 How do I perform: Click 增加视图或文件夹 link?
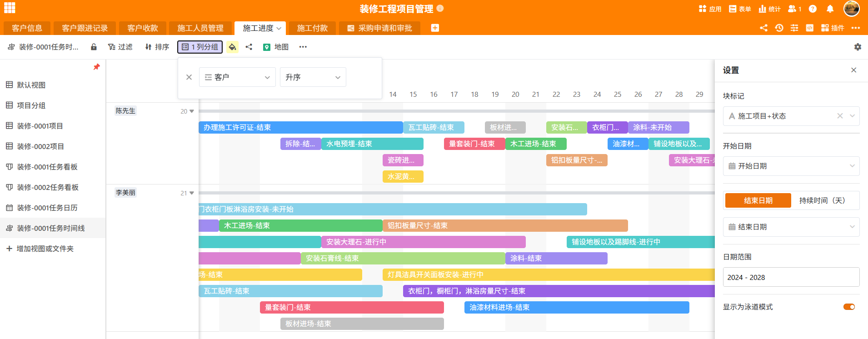40,249
